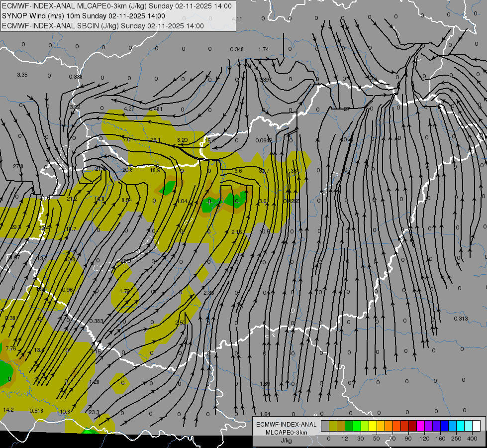Click the SYNOP Wind 10m title line
This screenshot has width=487, height=448.
[84, 16]
